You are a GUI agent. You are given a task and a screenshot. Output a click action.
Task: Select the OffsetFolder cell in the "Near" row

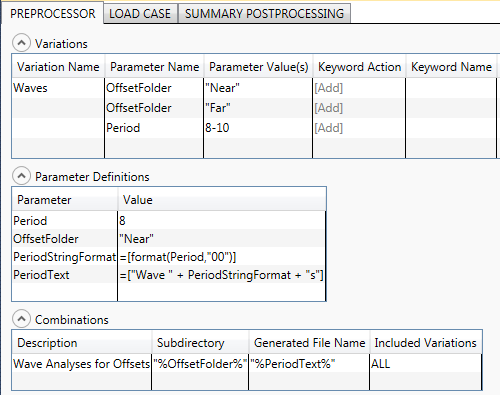(x=154, y=88)
